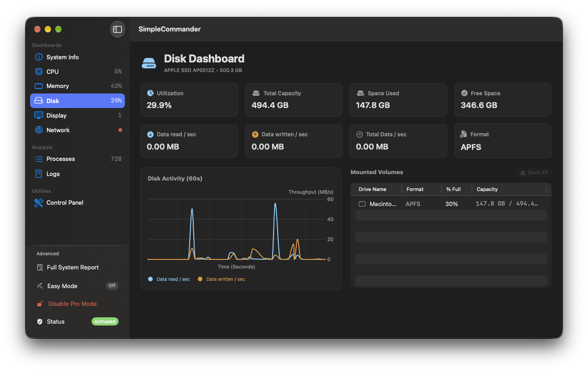Open the Processes analysis view
This screenshot has width=588, height=372.
pos(77,159)
